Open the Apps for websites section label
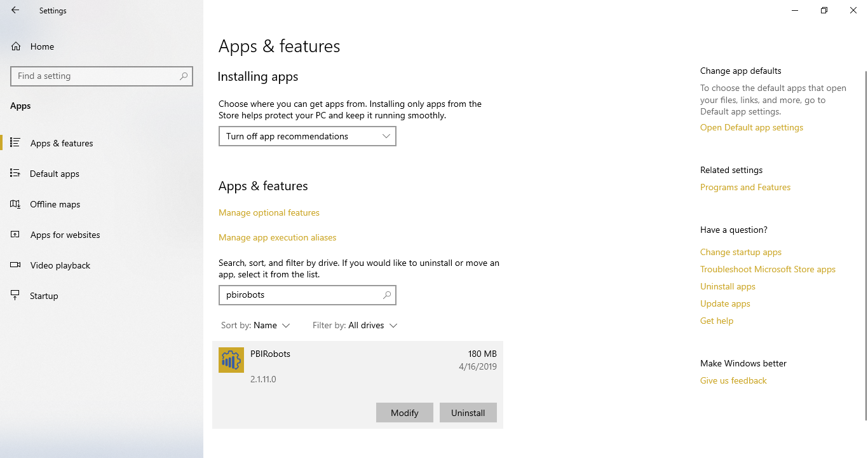 tap(65, 235)
